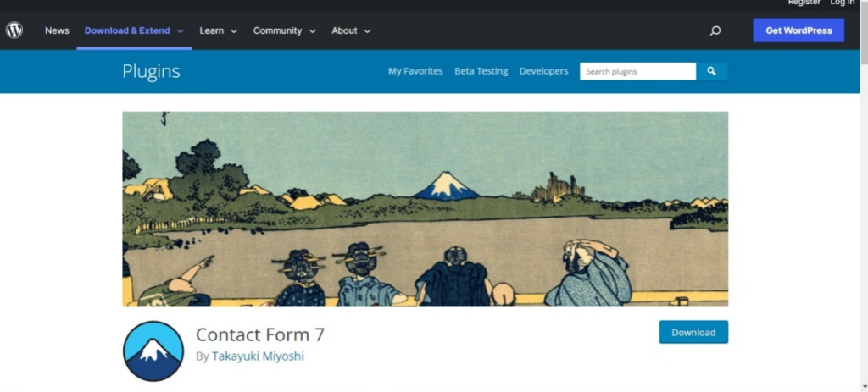Click the plugin search submit button
The width and height of the screenshot is (868, 392).
pos(712,71)
